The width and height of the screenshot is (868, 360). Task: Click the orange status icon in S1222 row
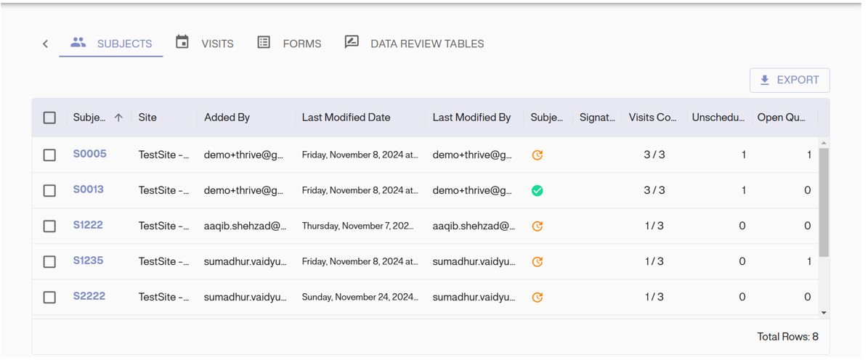tap(538, 226)
